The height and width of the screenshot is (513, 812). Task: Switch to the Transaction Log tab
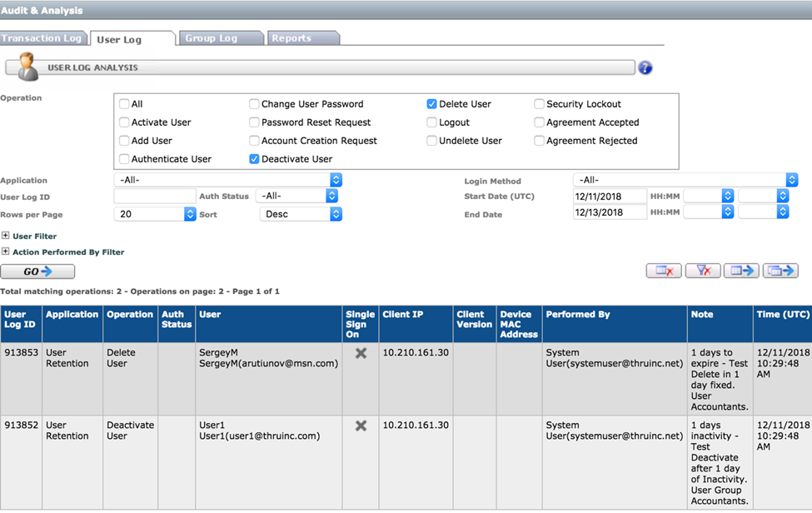[42, 38]
